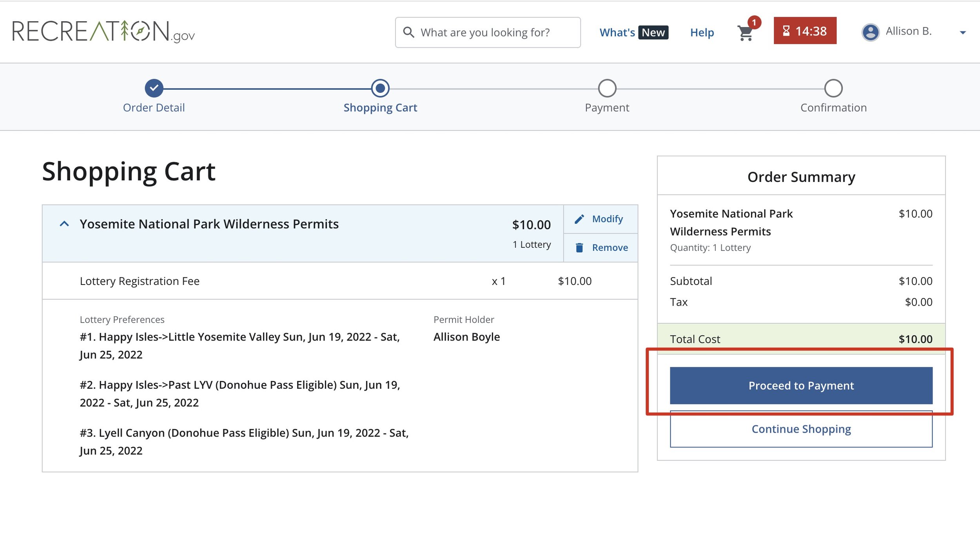Click the 'Permit Holder' label
The image size is (980, 542).
tap(464, 320)
